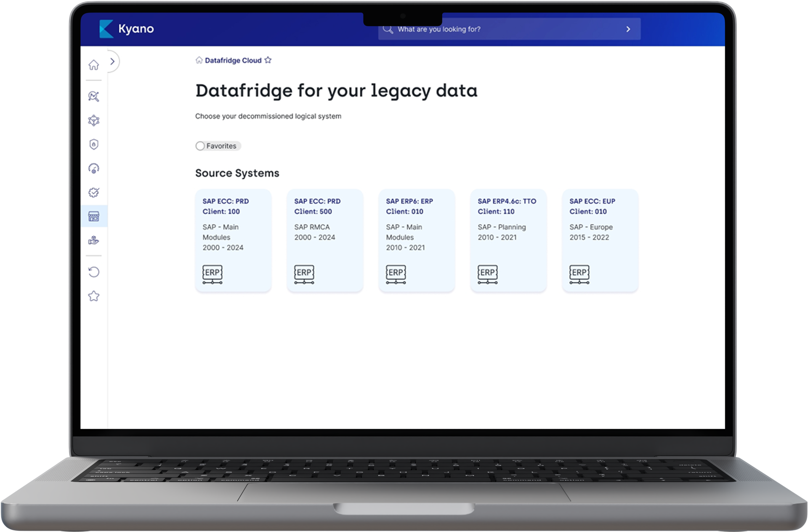Toggle the Favorites filter switch
Image resolution: width=808 pixels, height=532 pixels.
point(200,146)
